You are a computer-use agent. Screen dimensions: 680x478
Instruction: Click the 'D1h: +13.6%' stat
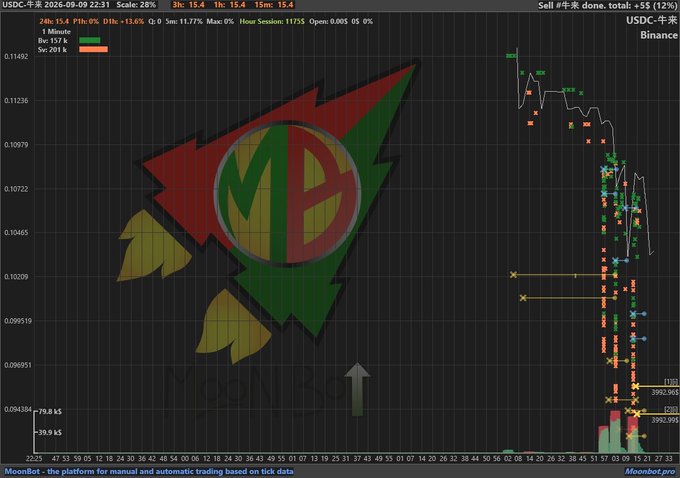[x=124, y=21]
